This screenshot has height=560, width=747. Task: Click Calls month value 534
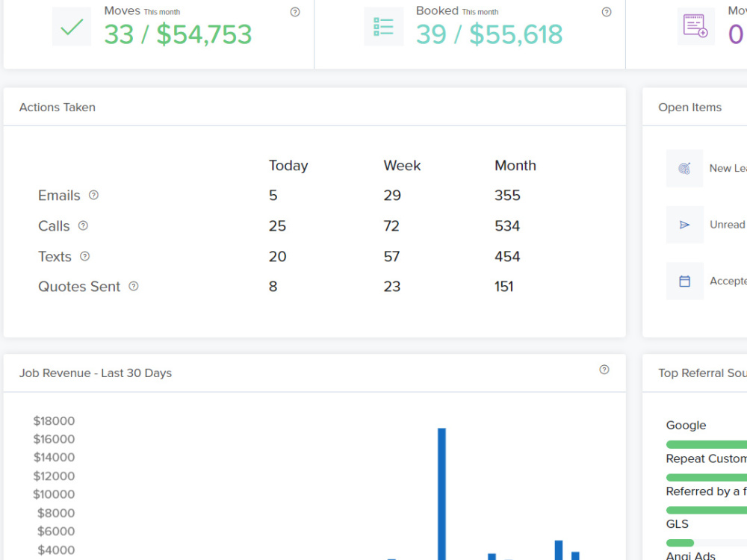(507, 225)
